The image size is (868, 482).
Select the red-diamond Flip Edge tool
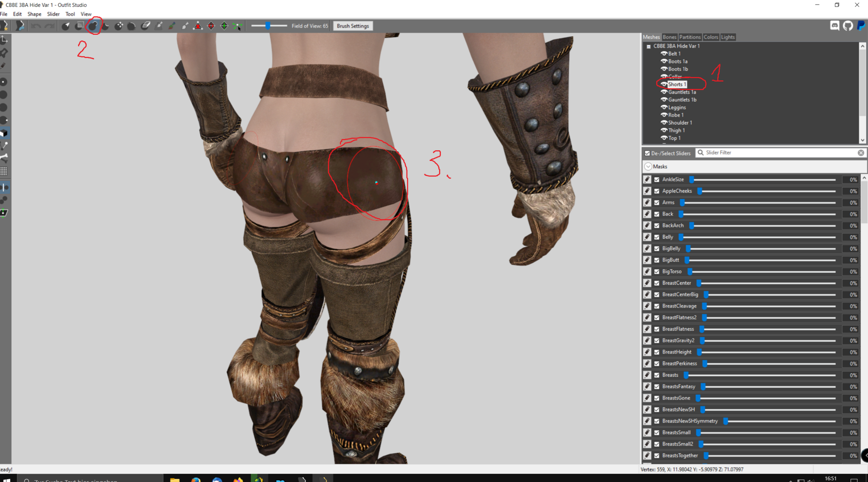[211, 26]
